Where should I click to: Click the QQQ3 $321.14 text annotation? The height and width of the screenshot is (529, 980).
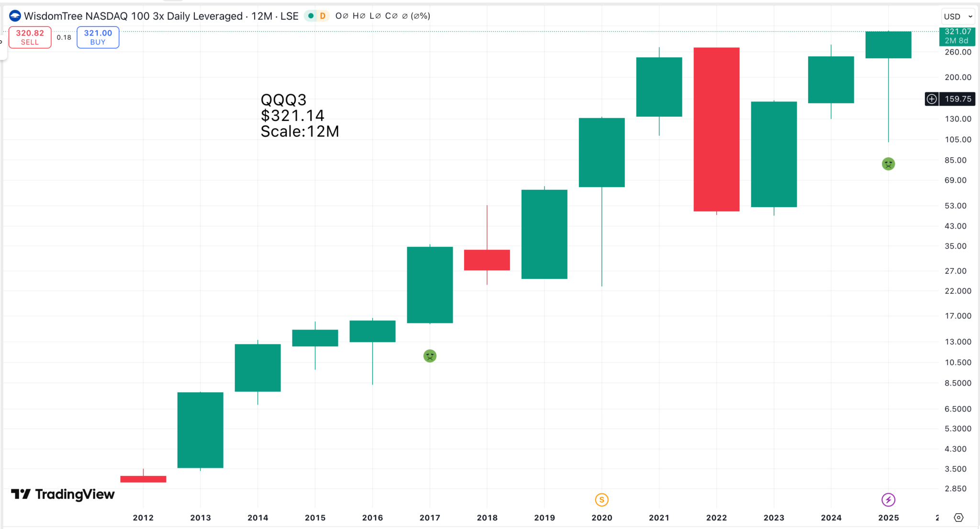pyautogui.click(x=300, y=115)
